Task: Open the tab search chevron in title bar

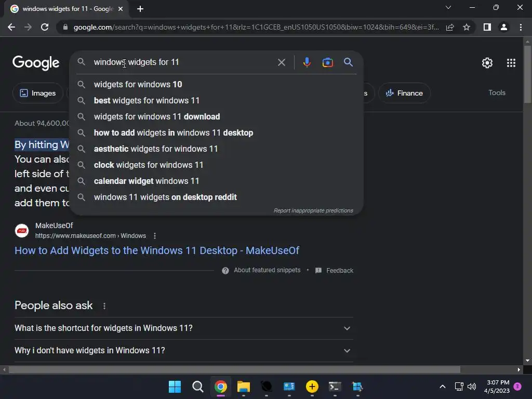Action: click(448, 7)
